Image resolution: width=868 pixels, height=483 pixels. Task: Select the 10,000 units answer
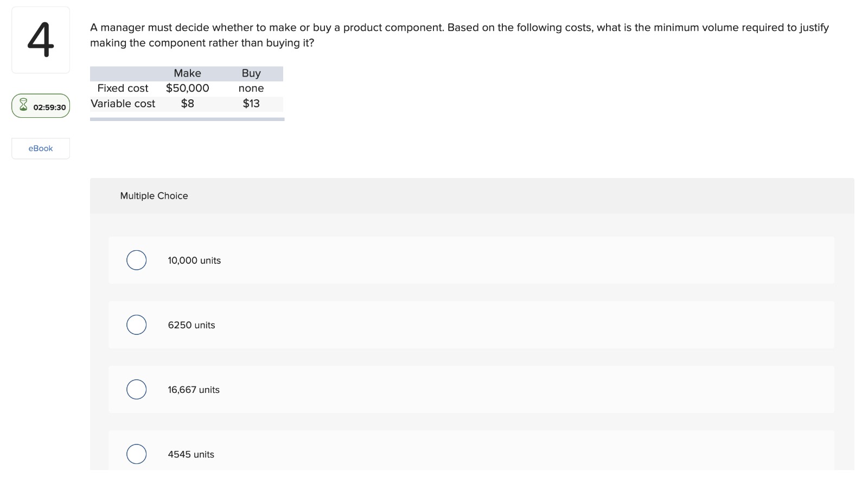(136, 260)
